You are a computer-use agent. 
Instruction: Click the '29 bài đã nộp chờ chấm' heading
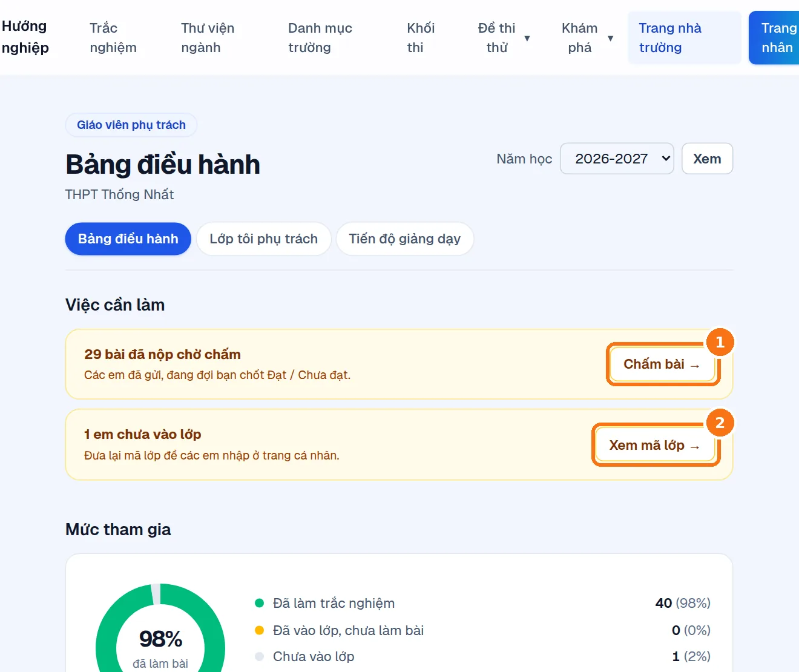[x=162, y=354]
